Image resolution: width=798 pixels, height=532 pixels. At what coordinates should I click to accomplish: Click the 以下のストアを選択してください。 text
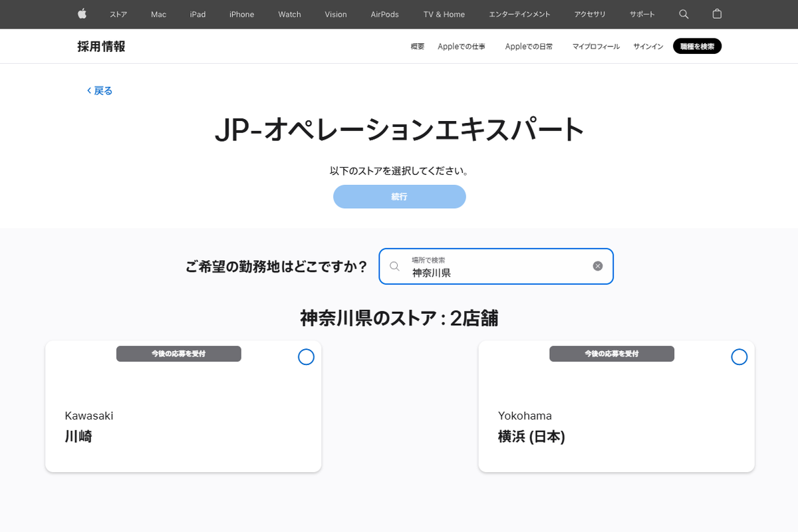pyautogui.click(x=399, y=171)
